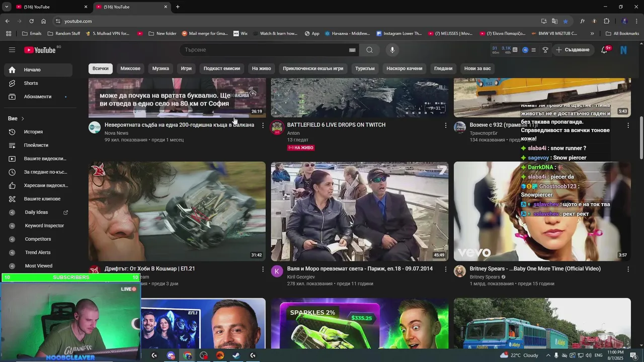Open Daily Ideas sidebar link
The image size is (644, 362).
coord(38,212)
